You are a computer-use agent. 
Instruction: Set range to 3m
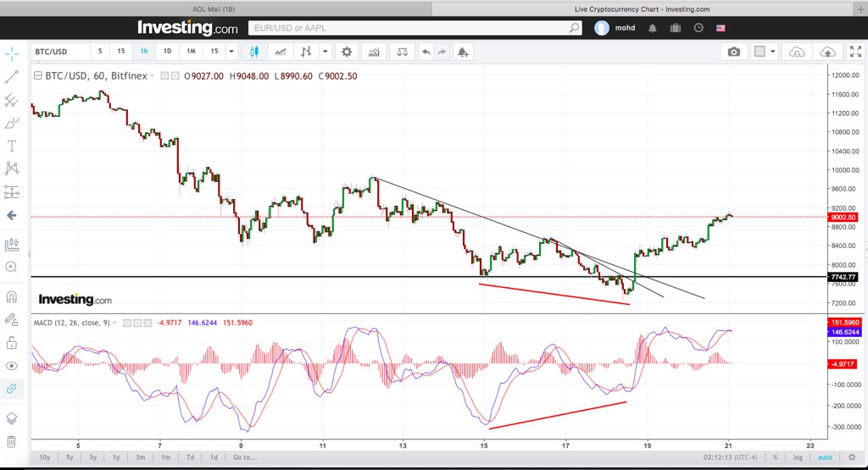[140, 457]
